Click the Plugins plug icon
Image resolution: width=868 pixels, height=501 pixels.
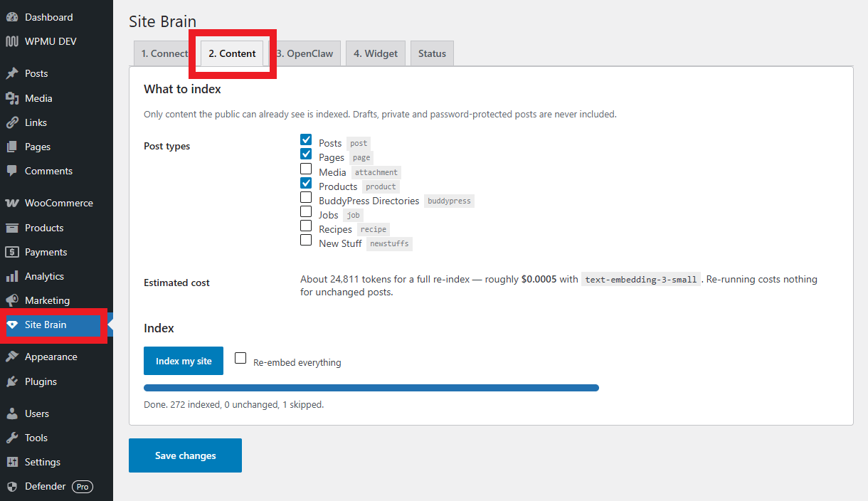(x=12, y=381)
